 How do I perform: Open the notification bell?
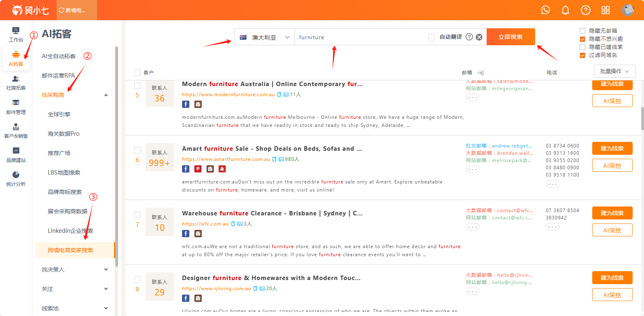click(x=566, y=10)
